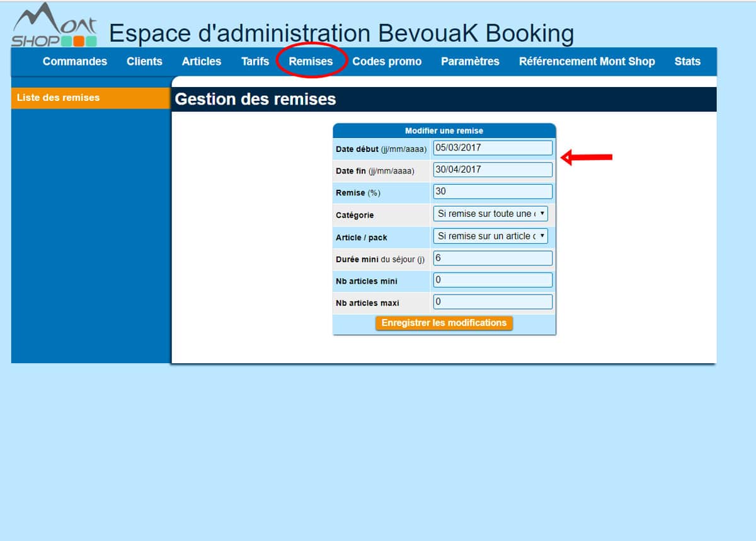Image resolution: width=756 pixels, height=541 pixels.
Task: Go to Référencement Mont Shop
Action: (x=587, y=61)
